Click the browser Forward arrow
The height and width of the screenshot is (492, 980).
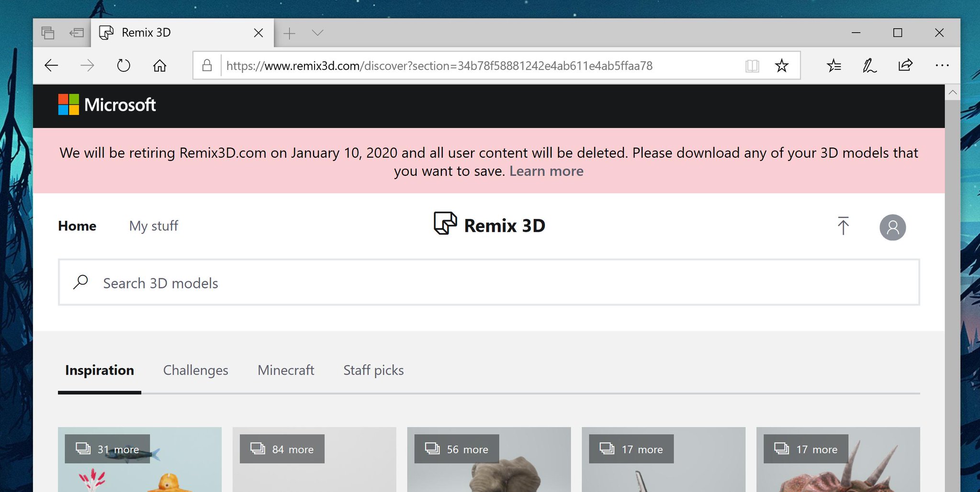point(87,66)
